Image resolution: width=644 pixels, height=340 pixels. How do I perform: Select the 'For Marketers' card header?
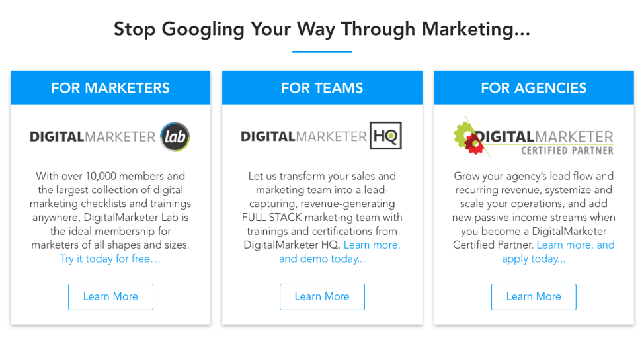tap(110, 88)
